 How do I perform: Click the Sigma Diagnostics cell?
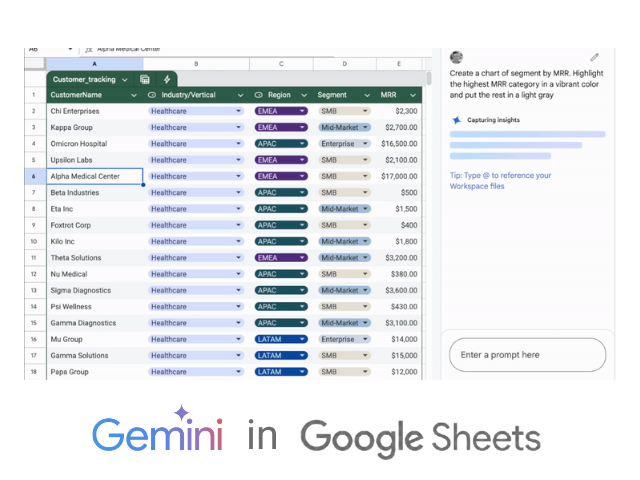(95, 290)
